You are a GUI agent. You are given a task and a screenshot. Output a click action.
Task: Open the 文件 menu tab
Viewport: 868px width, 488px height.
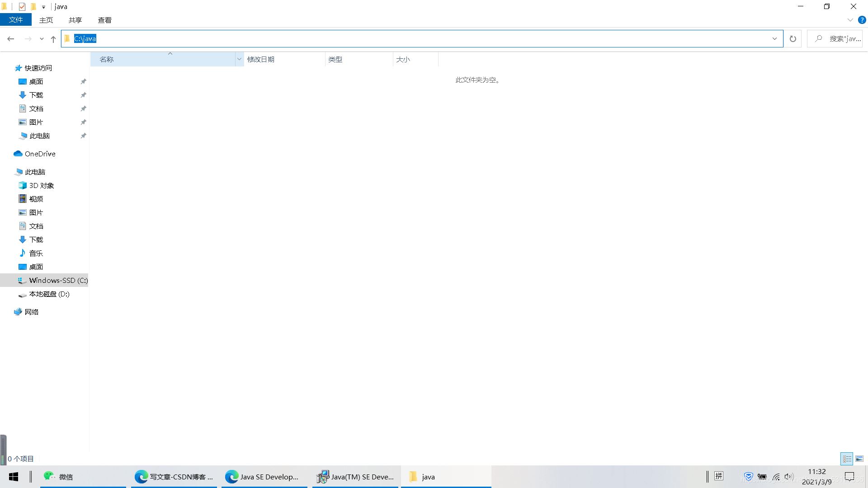click(16, 20)
